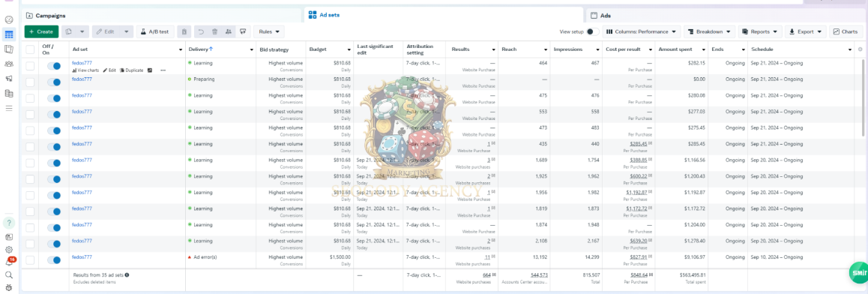
Task: Click the $1,500.00 budget cell
Action: 340,257
